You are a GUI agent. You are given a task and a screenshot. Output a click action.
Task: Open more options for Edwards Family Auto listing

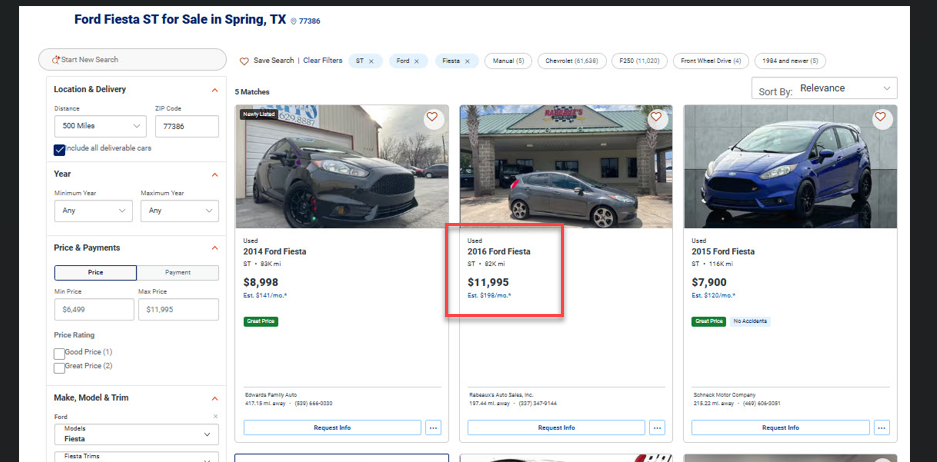pos(433,427)
